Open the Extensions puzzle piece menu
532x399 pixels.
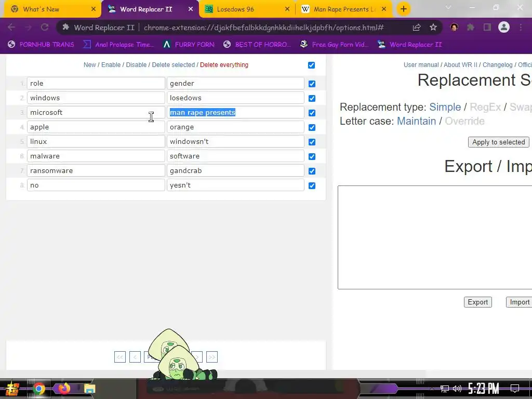pos(471,28)
